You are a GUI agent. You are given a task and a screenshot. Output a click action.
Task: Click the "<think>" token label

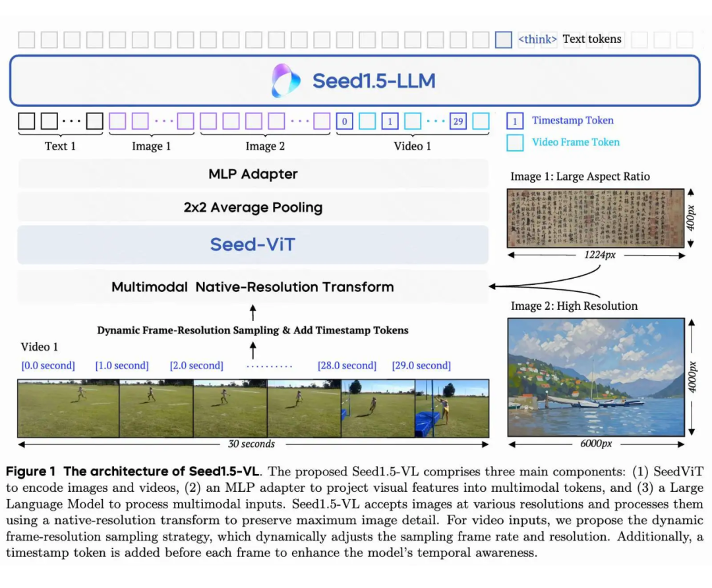(x=538, y=40)
